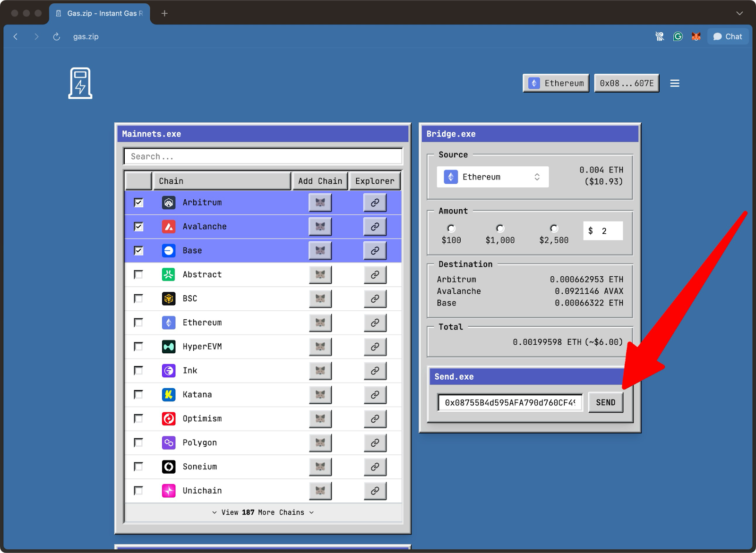This screenshot has height=553, width=756.
Task: Check the Ink chain checkbox
Action: tap(138, 371)
